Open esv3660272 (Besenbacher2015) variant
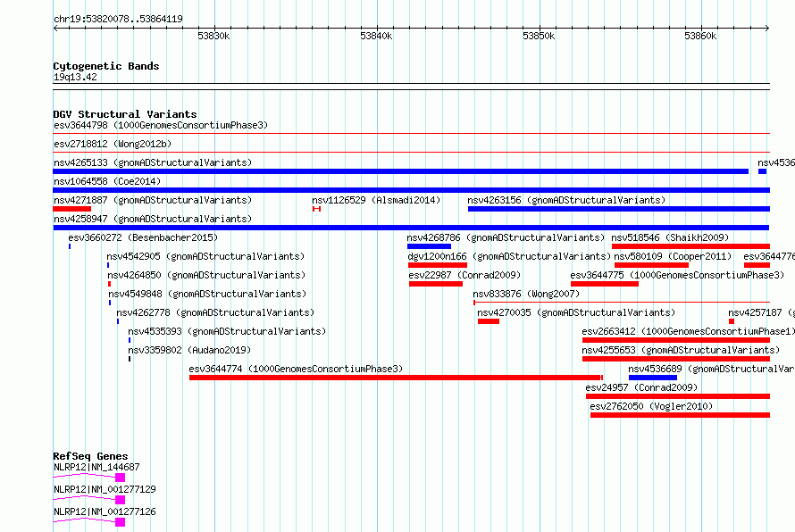Screen dimensions: 795x532 pyautogui.click(x=143, y=237)
